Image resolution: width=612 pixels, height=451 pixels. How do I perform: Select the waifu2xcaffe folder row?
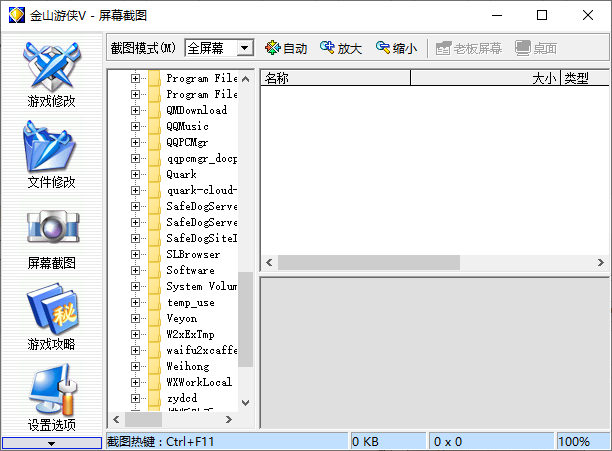202,350
